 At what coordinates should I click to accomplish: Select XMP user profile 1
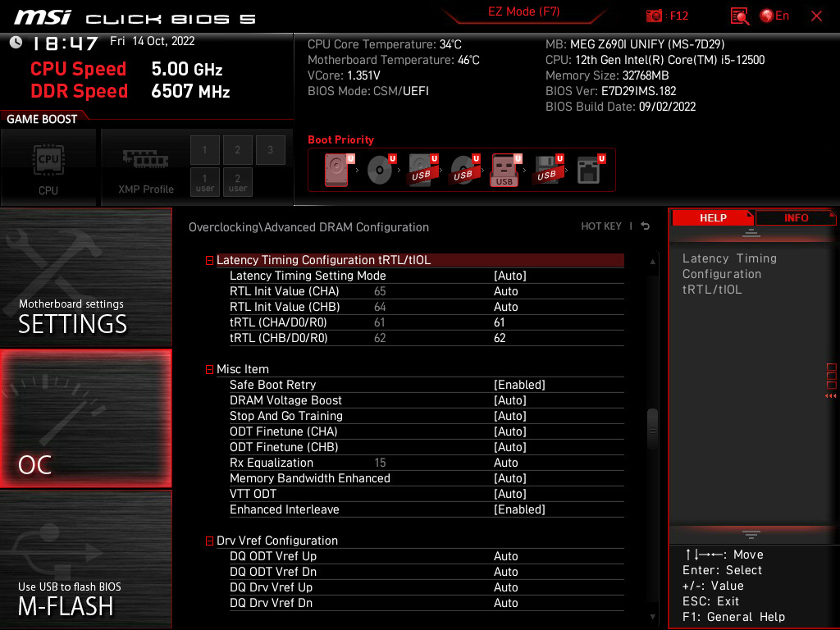tap(204, 183)
